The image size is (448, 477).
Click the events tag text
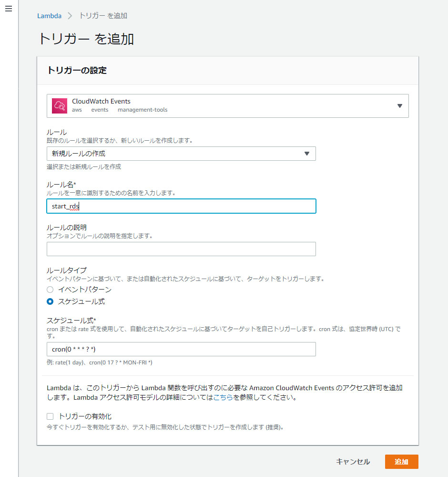coord(100,110)
